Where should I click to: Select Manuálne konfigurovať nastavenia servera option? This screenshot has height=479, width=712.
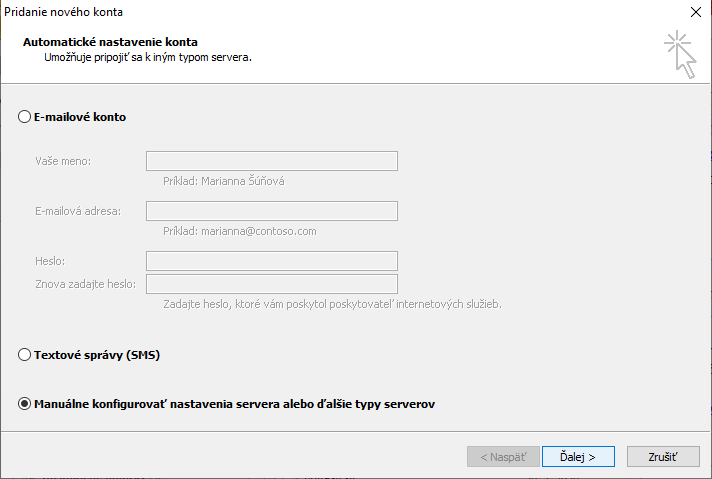pos(25,404)
